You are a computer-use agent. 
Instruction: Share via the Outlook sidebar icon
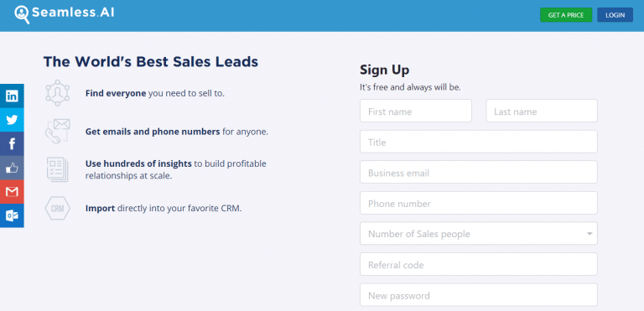click(12, 215)
